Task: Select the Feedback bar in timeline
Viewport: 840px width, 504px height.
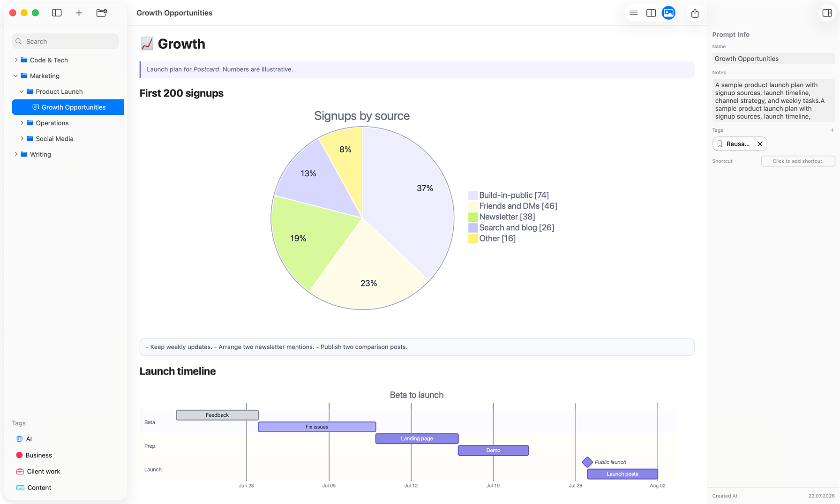Action: click(217, 415)
